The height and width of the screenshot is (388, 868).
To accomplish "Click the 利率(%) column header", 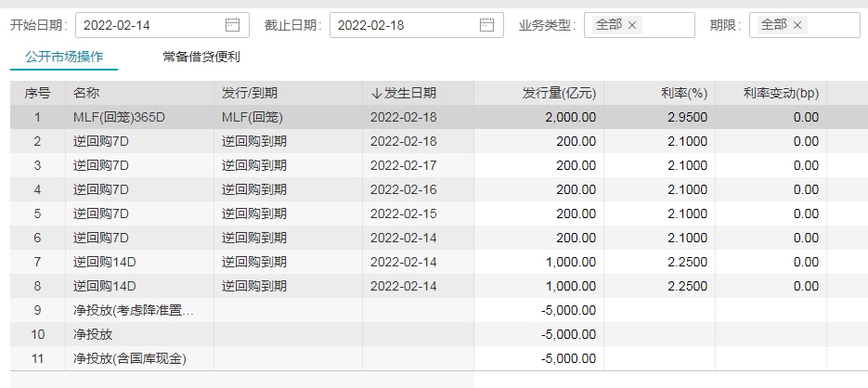I will 684,93.
